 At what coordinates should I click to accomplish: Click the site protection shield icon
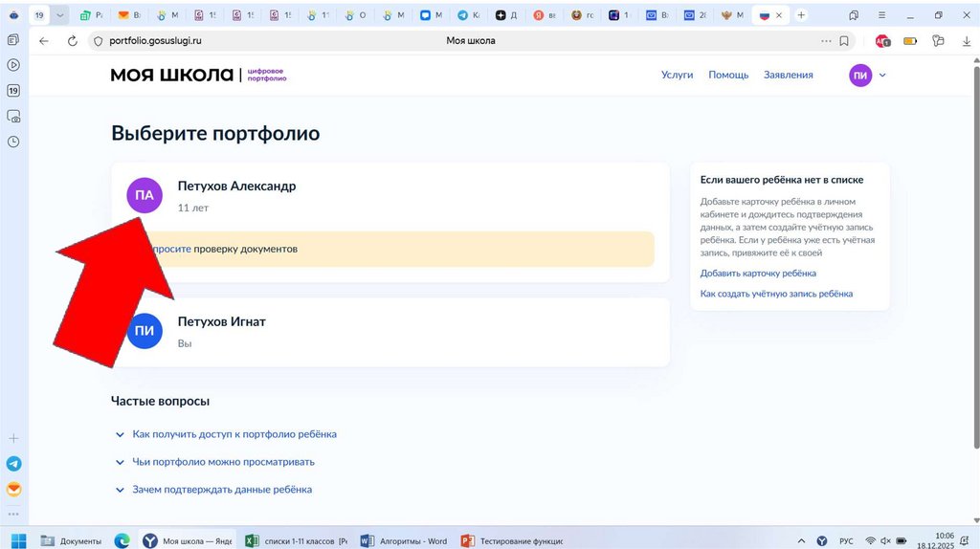pos(98,40)
